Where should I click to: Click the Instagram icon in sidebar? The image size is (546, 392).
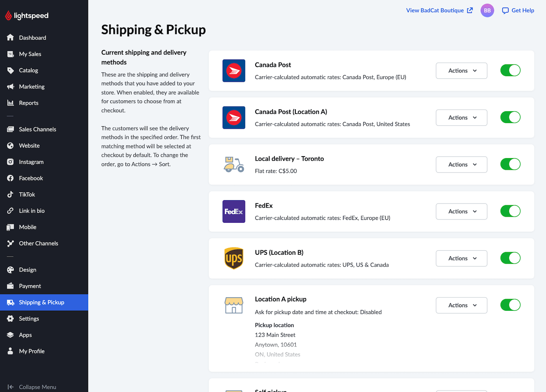point(10,162)
